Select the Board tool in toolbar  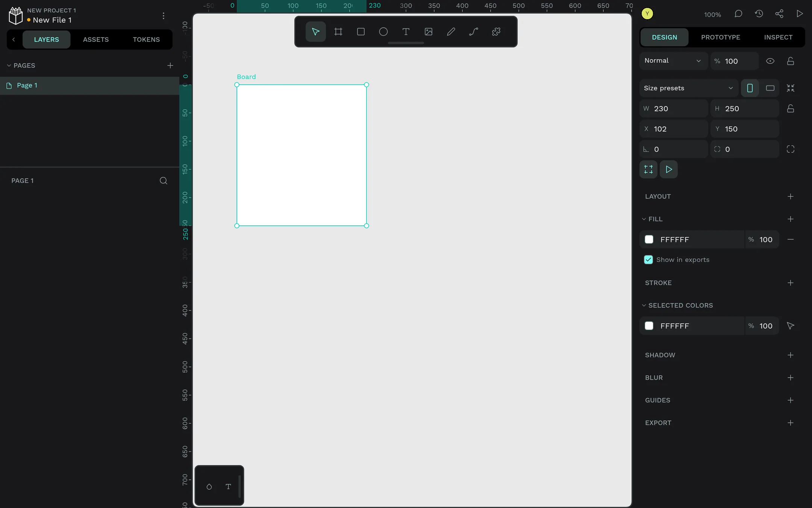coord(338,32)
